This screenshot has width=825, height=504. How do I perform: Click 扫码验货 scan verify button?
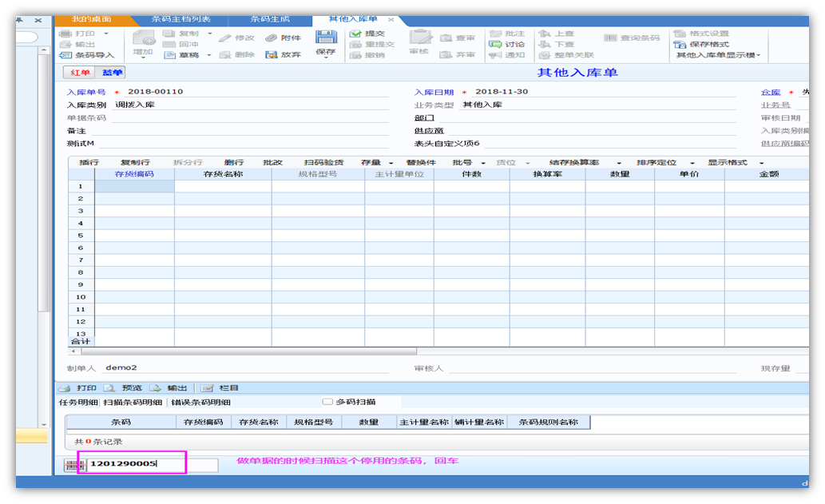323,163
